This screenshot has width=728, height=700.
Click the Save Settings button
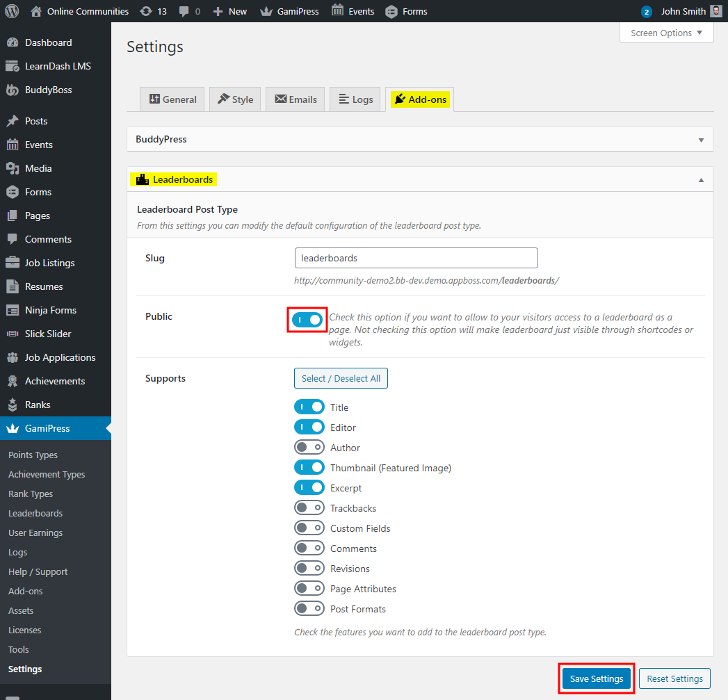597,679
